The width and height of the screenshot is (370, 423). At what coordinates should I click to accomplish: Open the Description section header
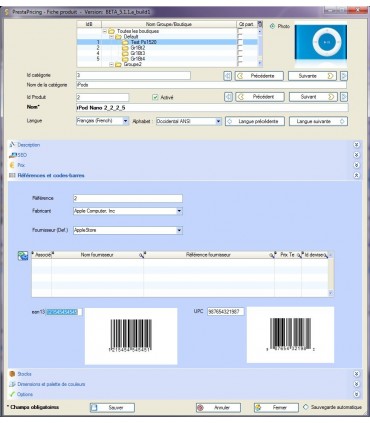tap(185, 145)
